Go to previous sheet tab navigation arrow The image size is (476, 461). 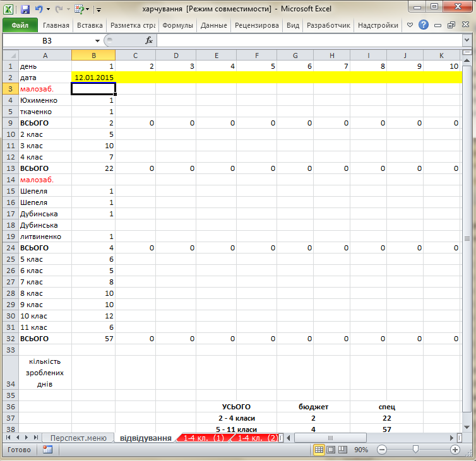[x=18, y=437]
